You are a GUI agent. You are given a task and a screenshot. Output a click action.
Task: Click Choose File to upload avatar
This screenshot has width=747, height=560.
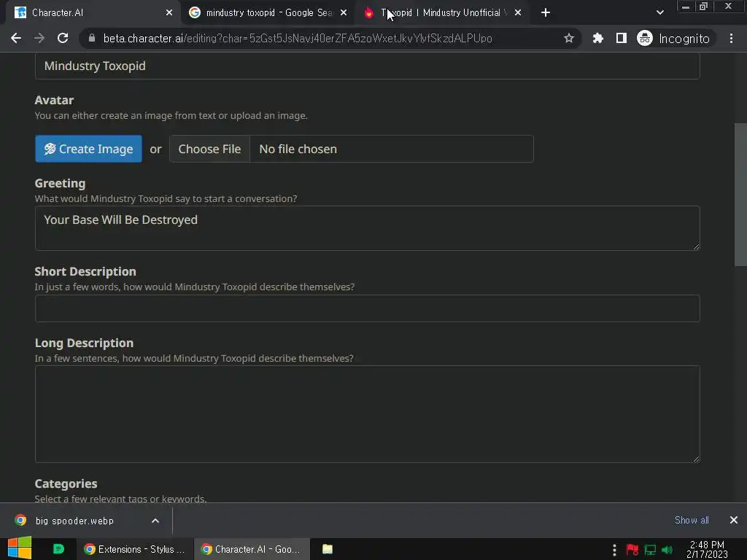(209, 149)
